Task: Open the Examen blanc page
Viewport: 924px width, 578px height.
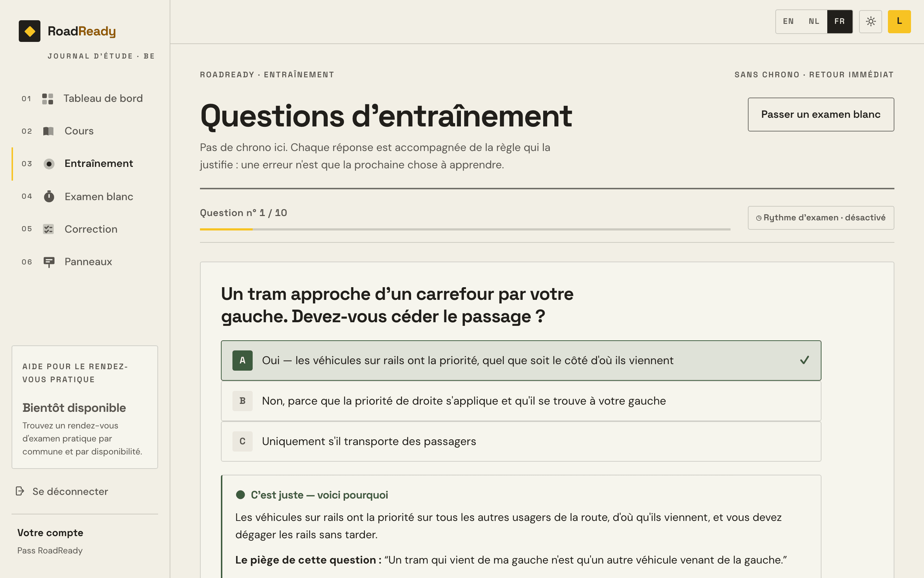Action: point(85,197)
